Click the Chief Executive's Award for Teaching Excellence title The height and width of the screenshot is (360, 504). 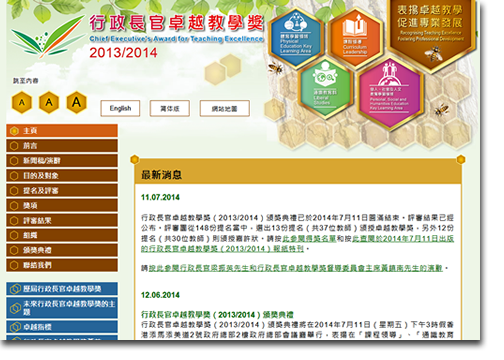(x=176, y=39)
